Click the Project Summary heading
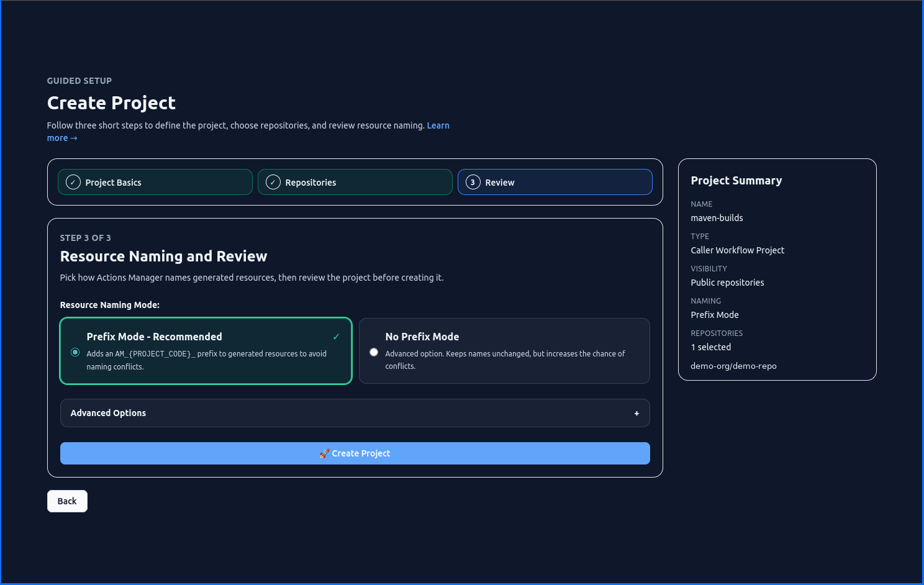The image size is (924, 585). 736,181
